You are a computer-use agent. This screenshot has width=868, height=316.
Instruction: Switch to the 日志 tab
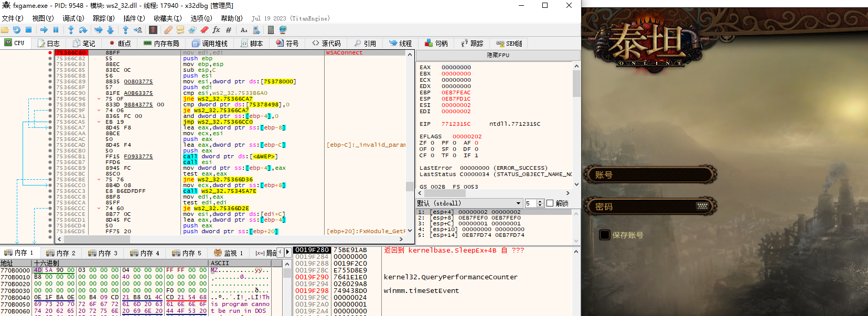pyautogui.click(x=48, y=43)
